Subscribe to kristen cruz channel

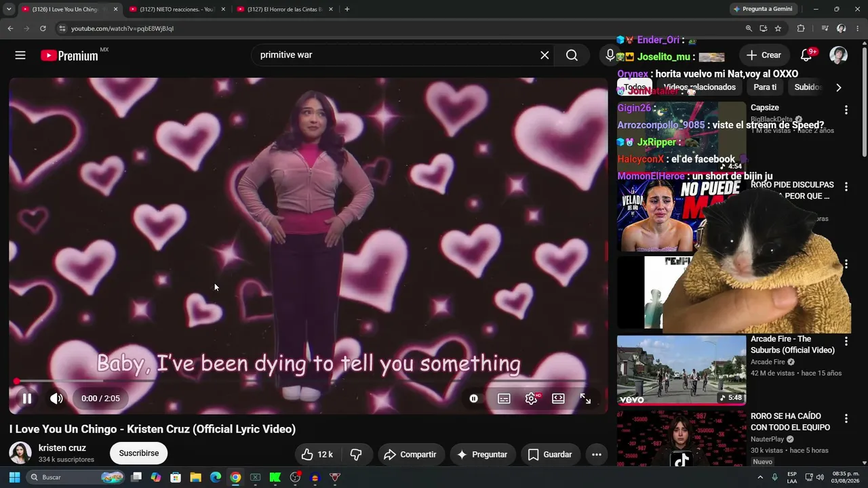coord(139,453)
